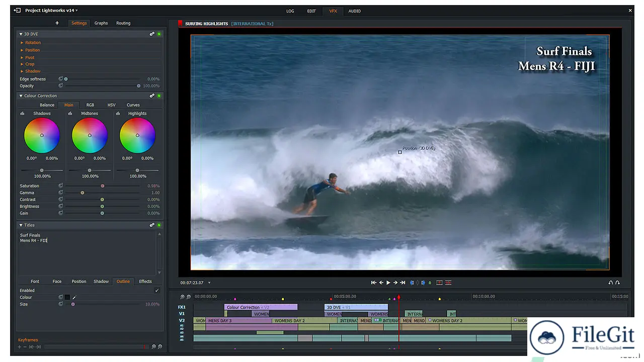Add keyframe with plus icon in Keyframes
The height and width of the screenshot is (362, 644).
pos(20,347)
